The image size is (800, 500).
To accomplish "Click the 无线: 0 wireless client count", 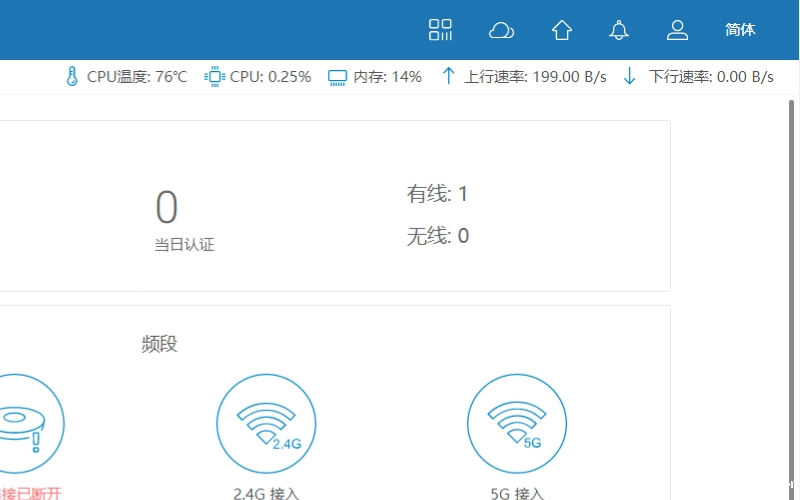I will tap(437, 236).
